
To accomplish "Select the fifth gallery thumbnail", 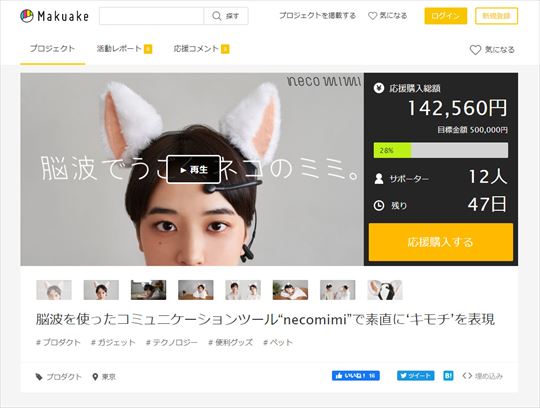I will pyautogui.click(x=243, y=290).
